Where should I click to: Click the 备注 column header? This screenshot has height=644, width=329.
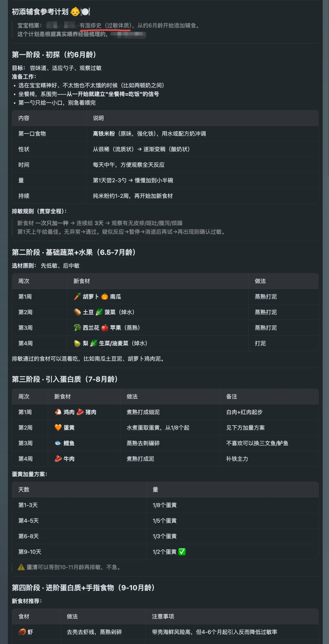(x=232, y=397)
